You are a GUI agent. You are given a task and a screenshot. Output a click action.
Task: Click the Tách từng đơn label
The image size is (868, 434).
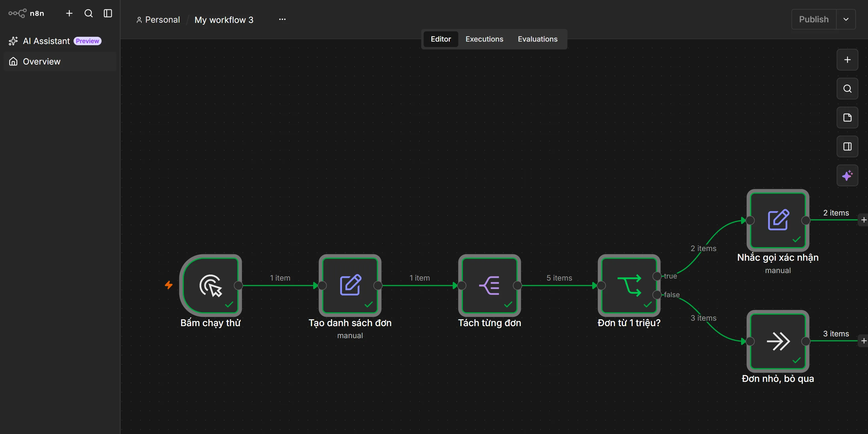489,323
